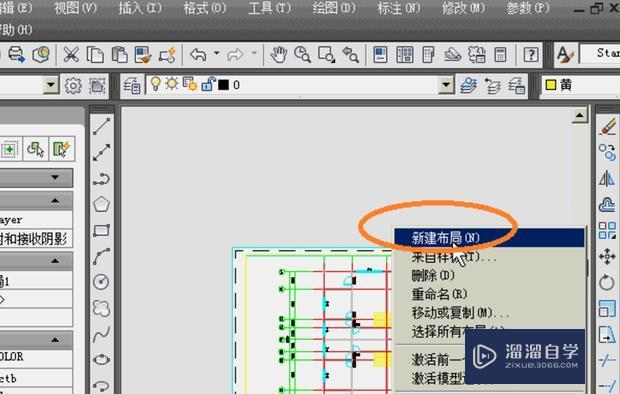This screenshot has width=620, height=394.
Task: Open the Layer Properties Manager icon
Action: coord(132,85)
